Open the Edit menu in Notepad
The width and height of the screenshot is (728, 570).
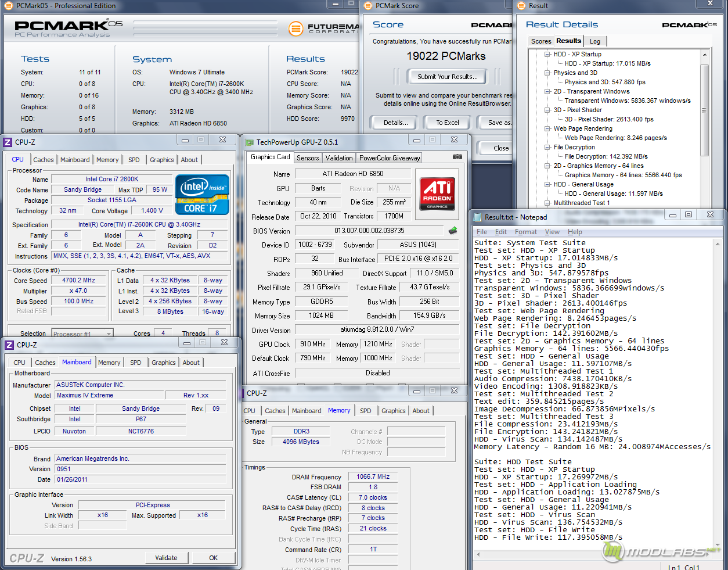[x=501, y=232]
